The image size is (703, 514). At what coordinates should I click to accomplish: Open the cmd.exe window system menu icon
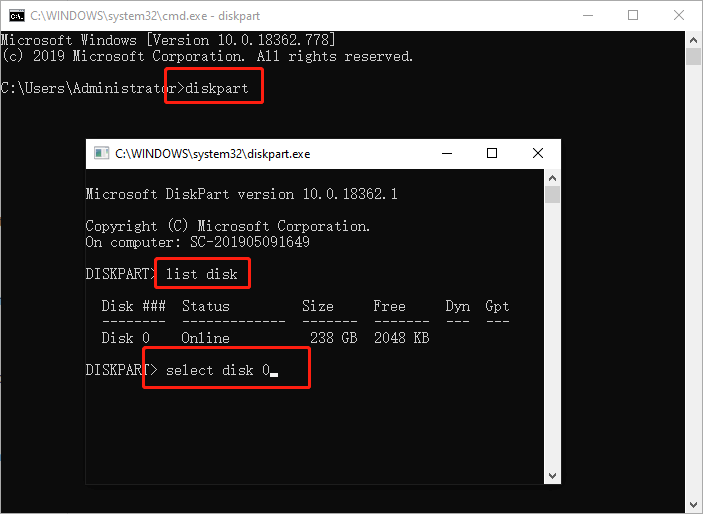(17, 16)
